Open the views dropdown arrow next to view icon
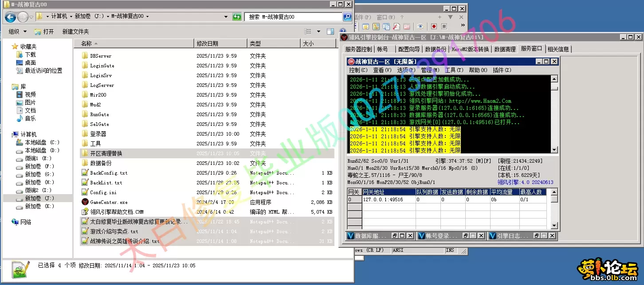Viewport: 644px width, 285px height. pos(319,31)
